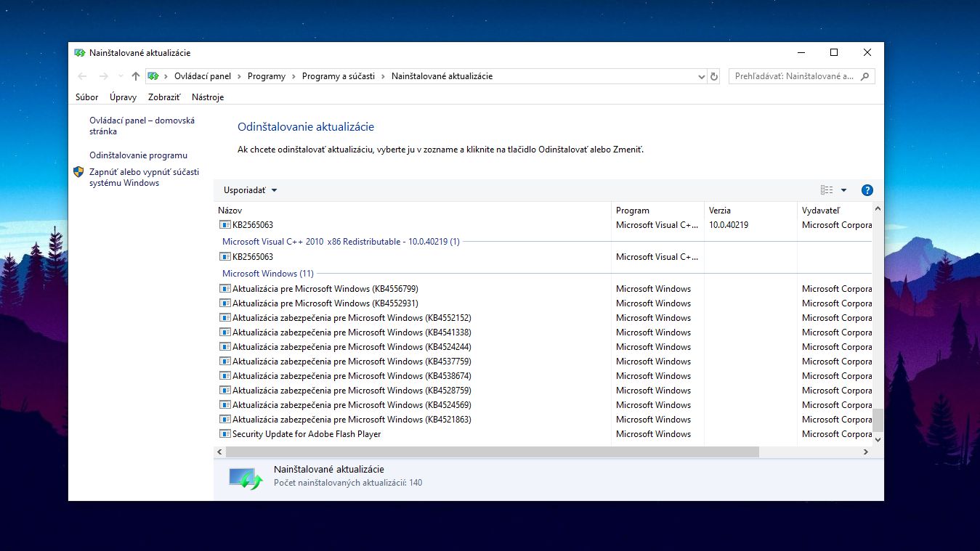The image size is (980, 551).
Task: Click Ovládací panel breadcrumb
Action: [203, 76]
